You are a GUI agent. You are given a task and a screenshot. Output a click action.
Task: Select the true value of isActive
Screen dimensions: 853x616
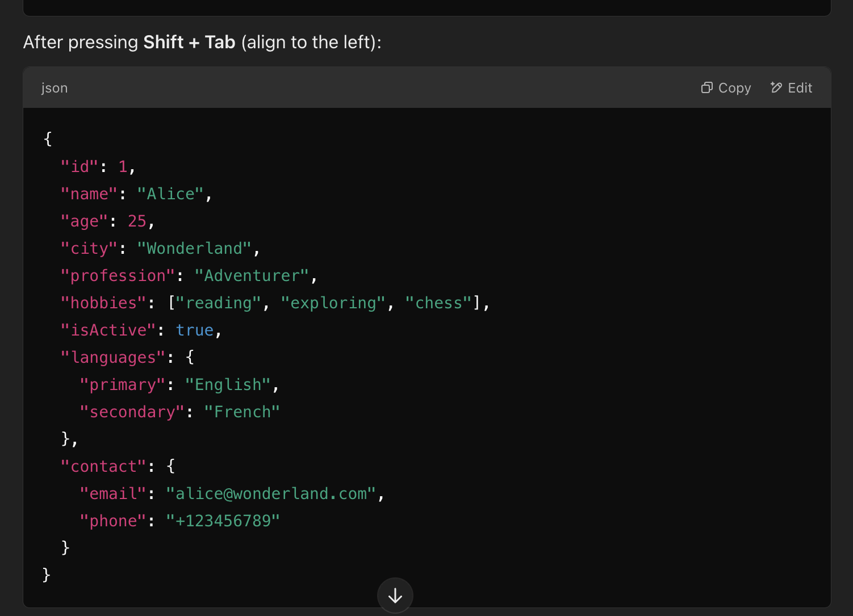195,329
